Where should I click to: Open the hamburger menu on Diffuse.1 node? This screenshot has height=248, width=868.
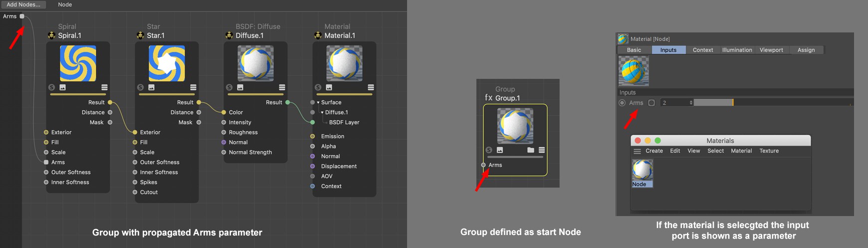pos(282,87)
